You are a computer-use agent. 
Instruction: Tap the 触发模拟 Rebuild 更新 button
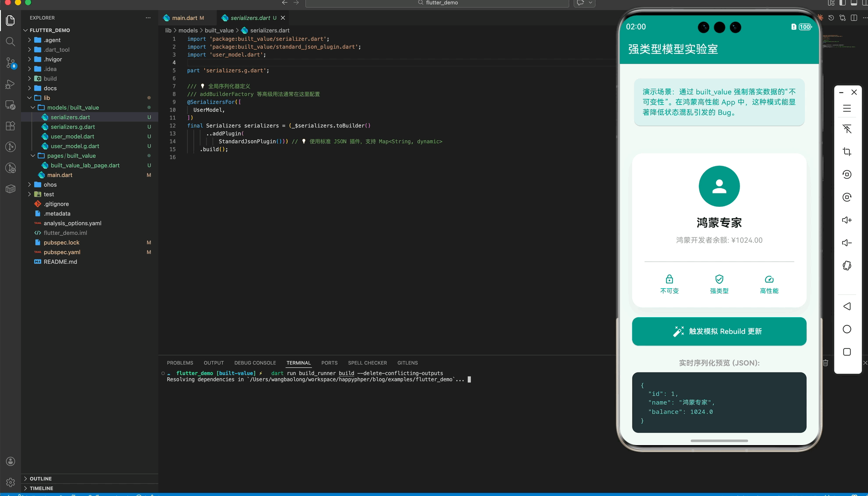(x=719, y=331)
